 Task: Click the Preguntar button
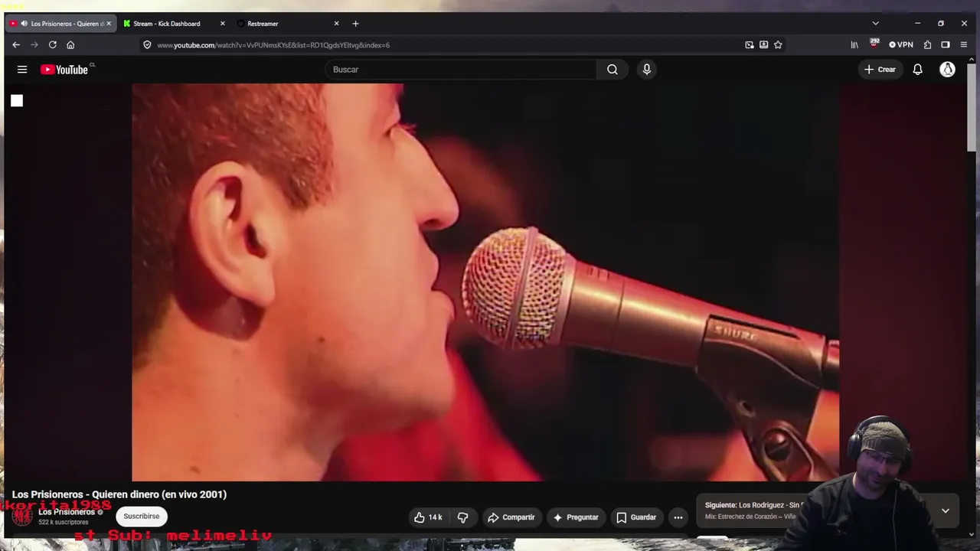point(576,517)
